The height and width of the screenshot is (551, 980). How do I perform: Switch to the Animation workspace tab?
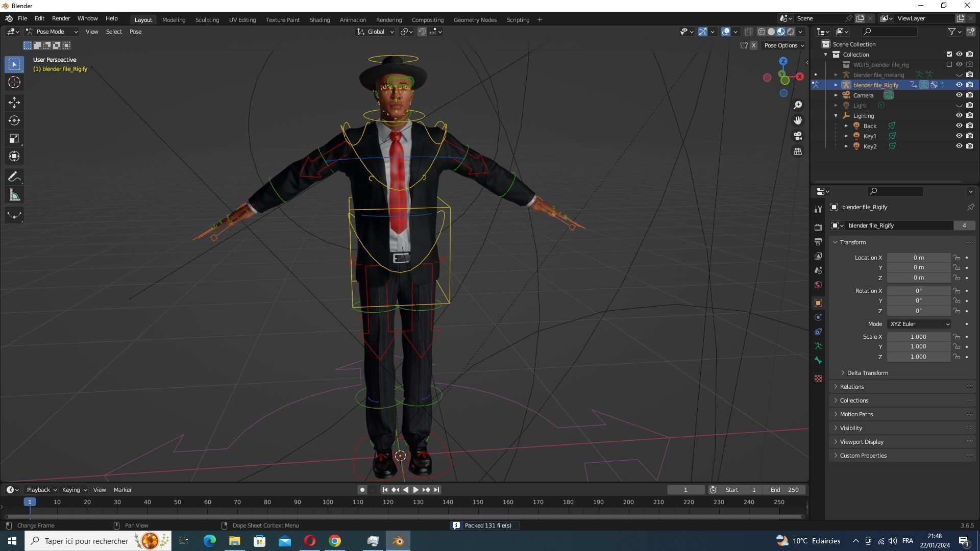coord(353,20)
